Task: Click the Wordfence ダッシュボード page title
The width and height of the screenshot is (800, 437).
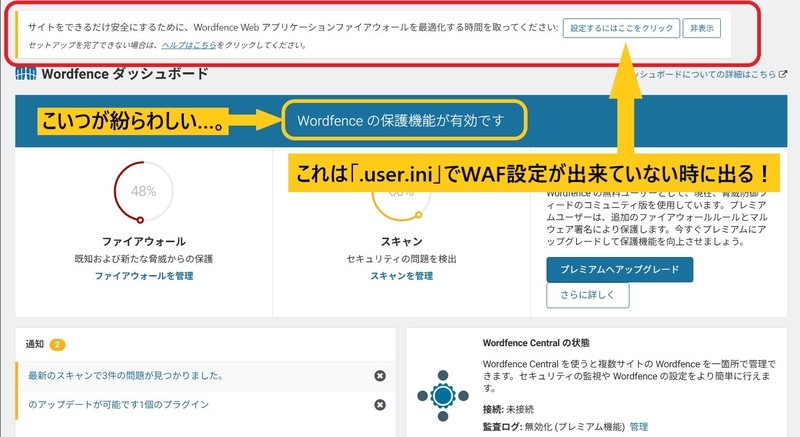Action: tap(125, 74)
